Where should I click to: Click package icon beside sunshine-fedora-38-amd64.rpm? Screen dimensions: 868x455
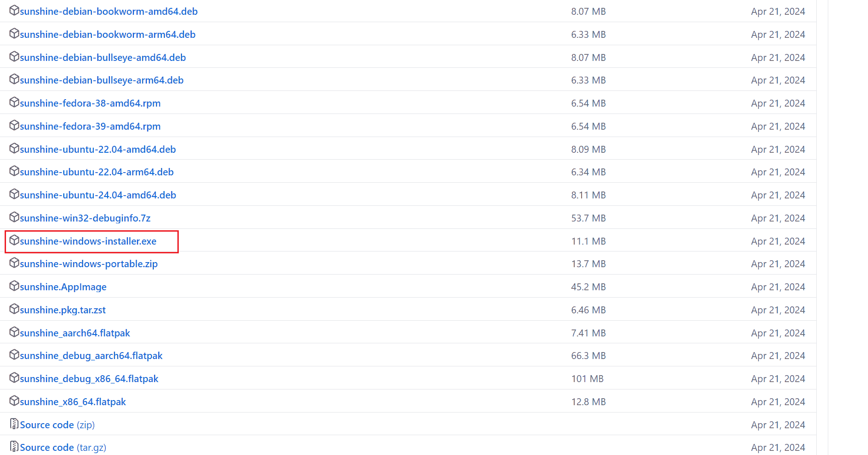[x=14, y=102]
